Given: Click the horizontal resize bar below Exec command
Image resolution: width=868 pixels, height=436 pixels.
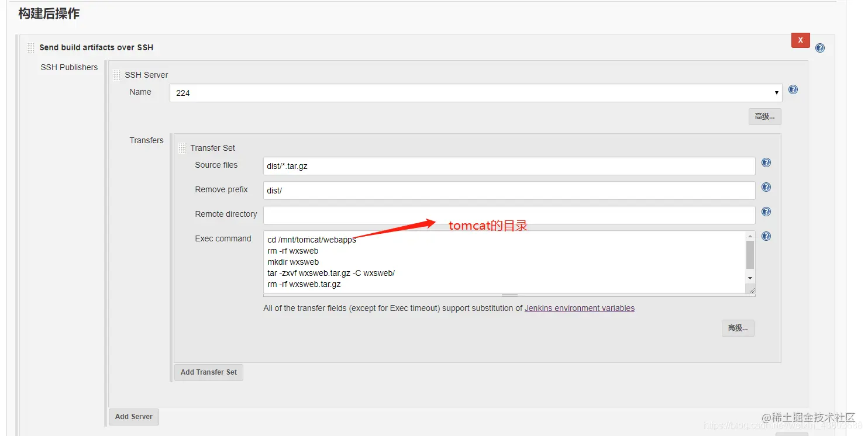Looking at the screenshot, I should coord(509,295).
